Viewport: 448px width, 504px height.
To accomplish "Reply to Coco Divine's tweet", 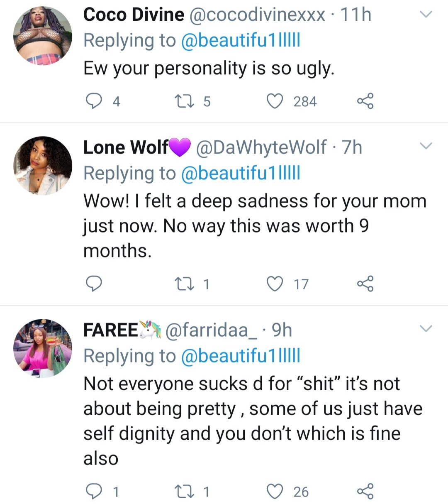I will (x=94, y=101).
